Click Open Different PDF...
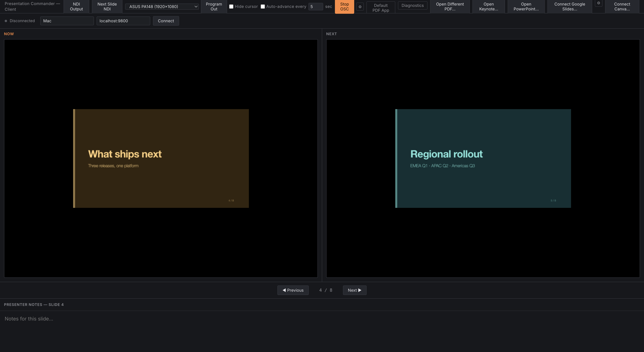The width and height of the screenshot is (644, 352). 450,7
